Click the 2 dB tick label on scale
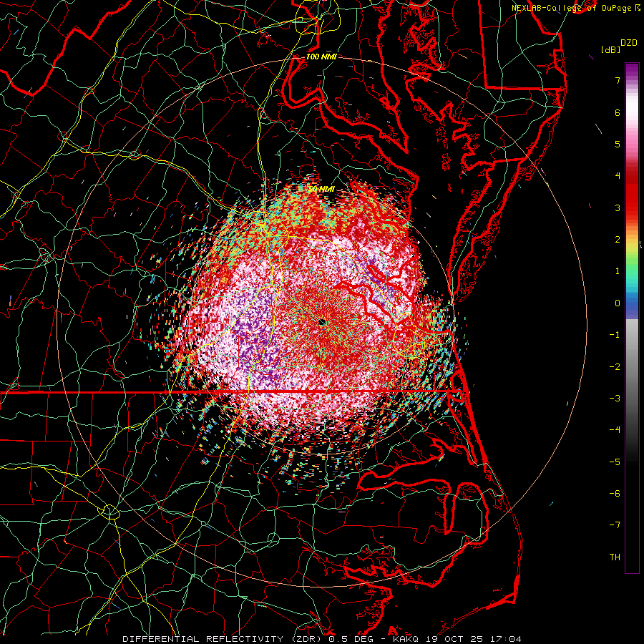 (618, 240)
